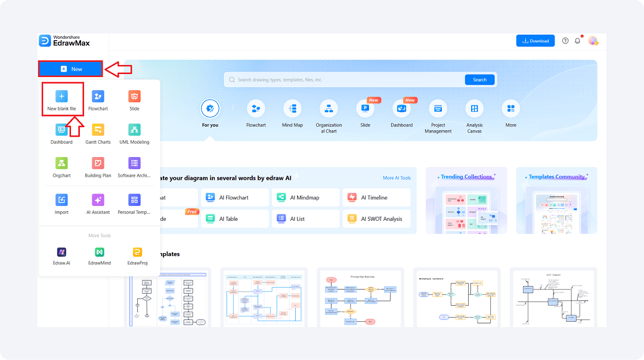Launch EdrawMind from More Tools

click(100, 256)
